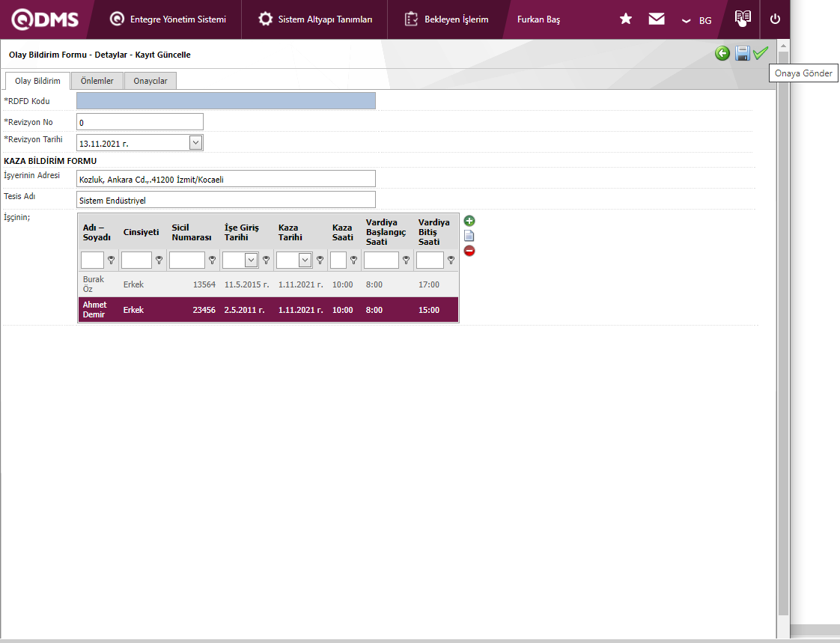Click the green back arrow icon
Screen dimensions: 840x643
[x=722, y=53]
